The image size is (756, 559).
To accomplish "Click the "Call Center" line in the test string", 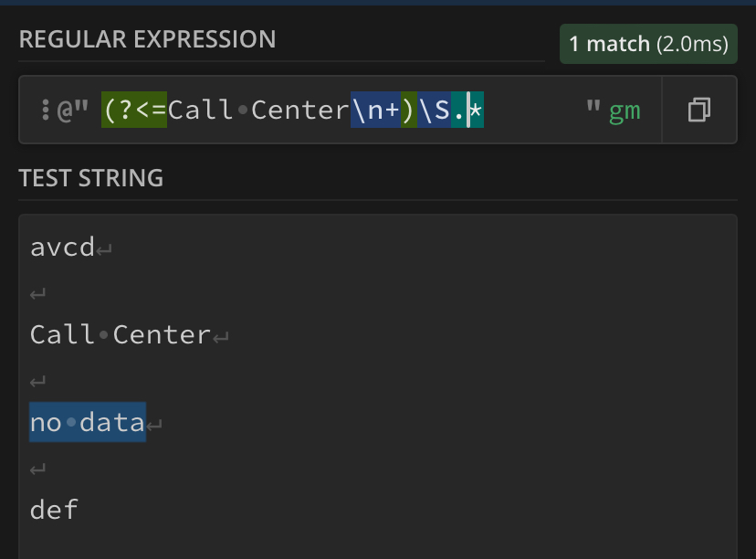I will pyautogui.click(x=121, y=334).
